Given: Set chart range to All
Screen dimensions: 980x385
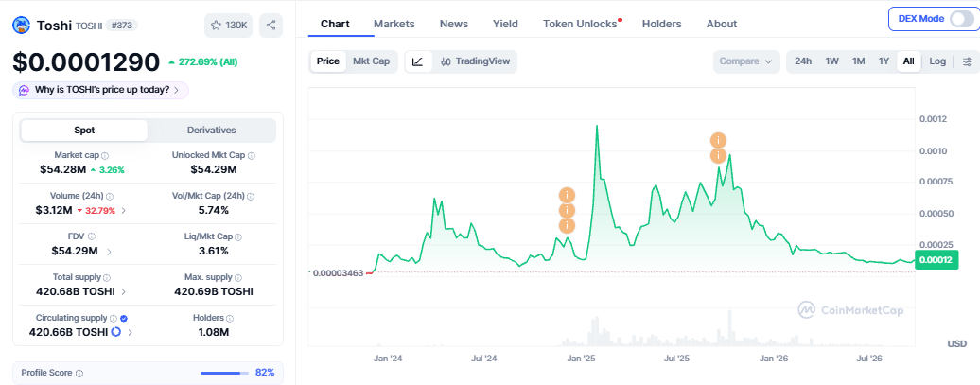Looking at the screenshot, I should pos(909,61).
